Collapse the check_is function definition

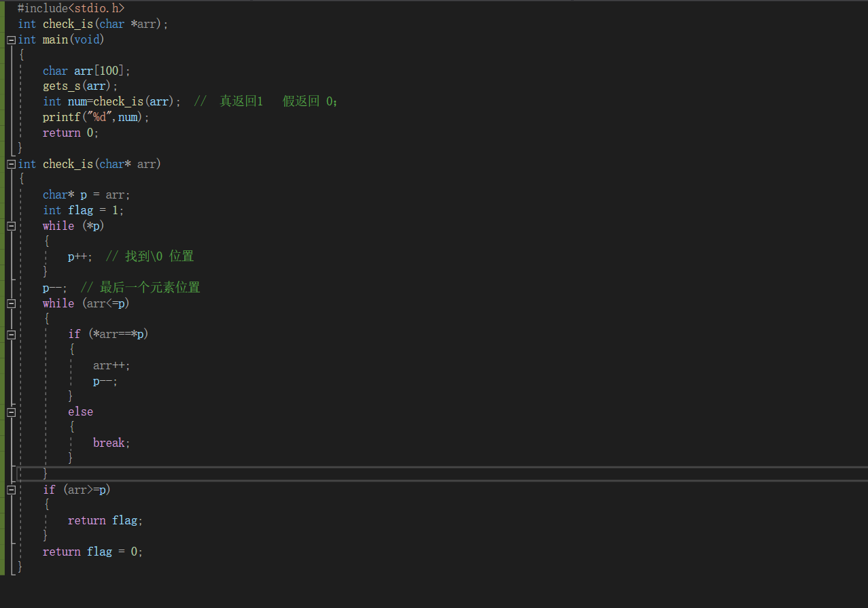[11, 165]
